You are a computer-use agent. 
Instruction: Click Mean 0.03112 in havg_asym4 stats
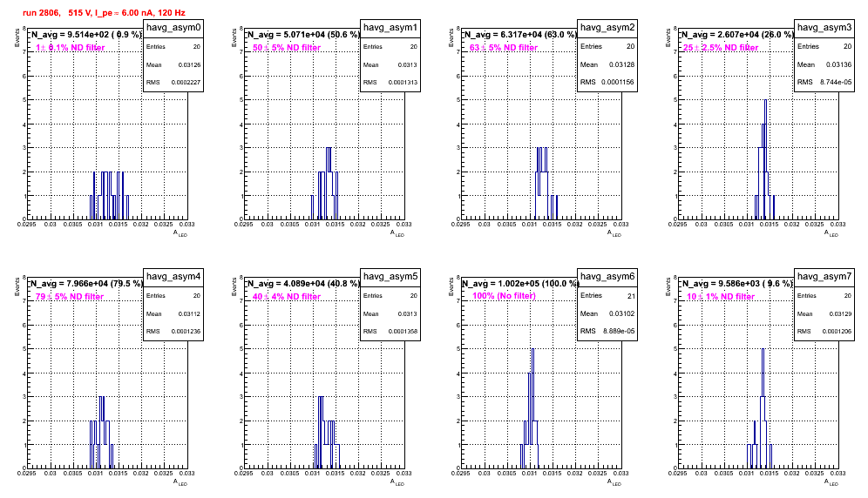[173, 314]
